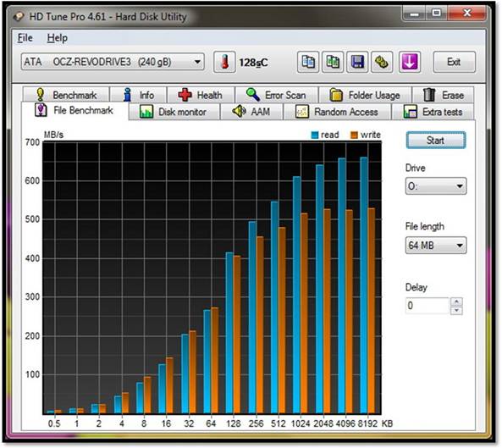Click the orange write legend swatch

(354, 136)
